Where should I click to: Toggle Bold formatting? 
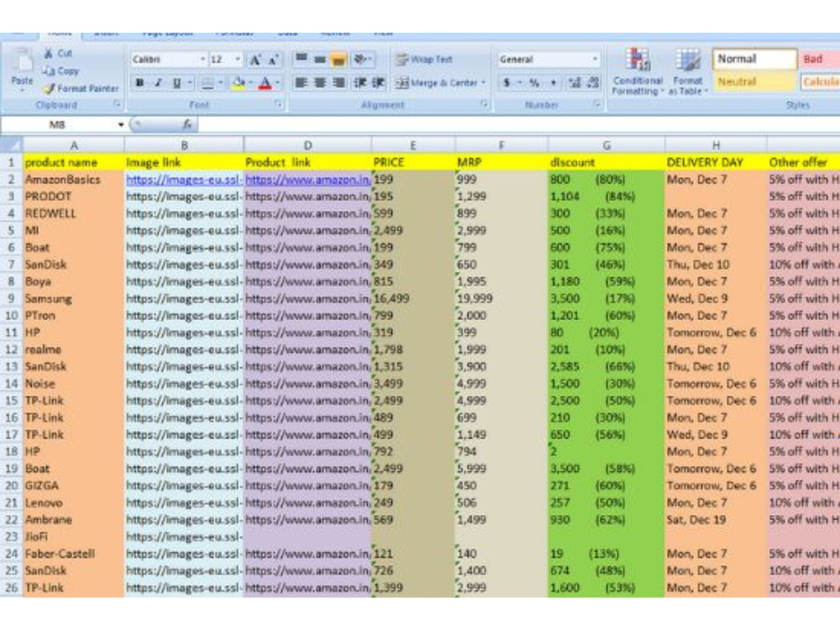tap(139, 82)
